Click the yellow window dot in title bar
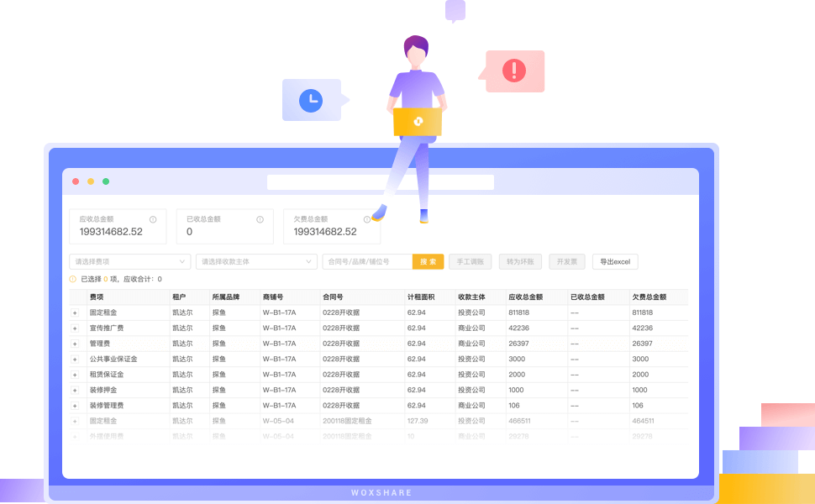815x504 pixels. pos(91,181)
